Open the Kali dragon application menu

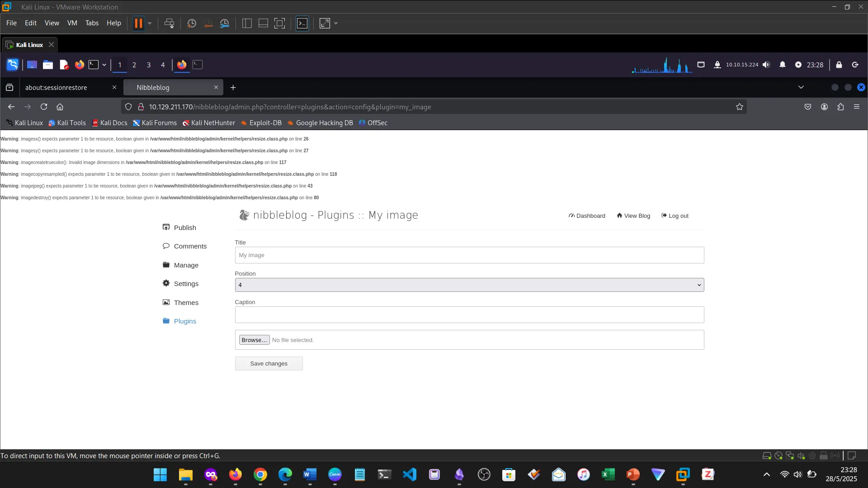pos(12,65)
